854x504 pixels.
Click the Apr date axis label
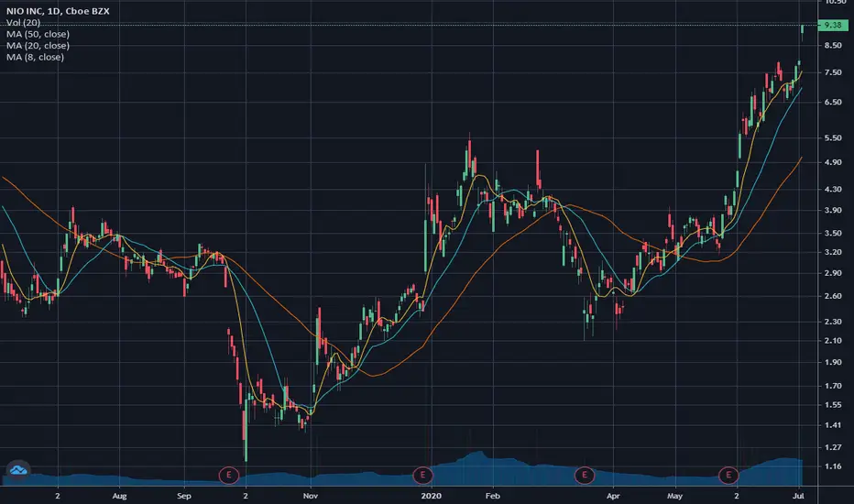pyautogui.click(x=613, y=496)
